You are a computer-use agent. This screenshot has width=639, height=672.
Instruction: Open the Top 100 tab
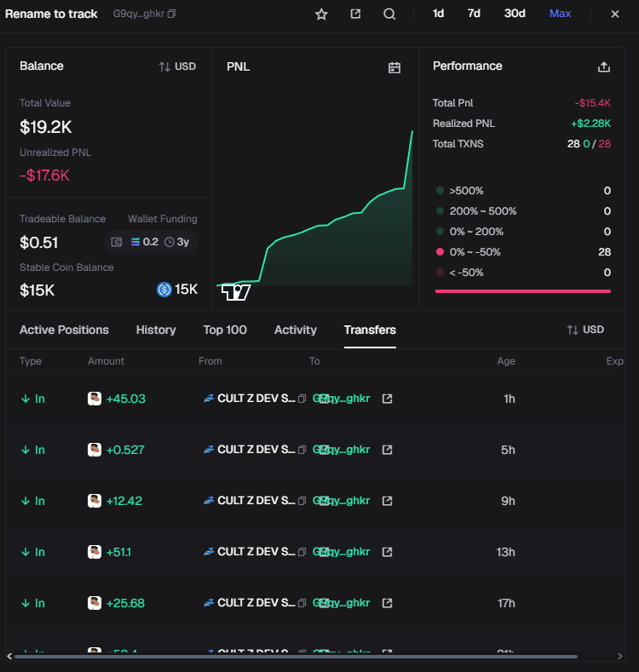(225, 330)
